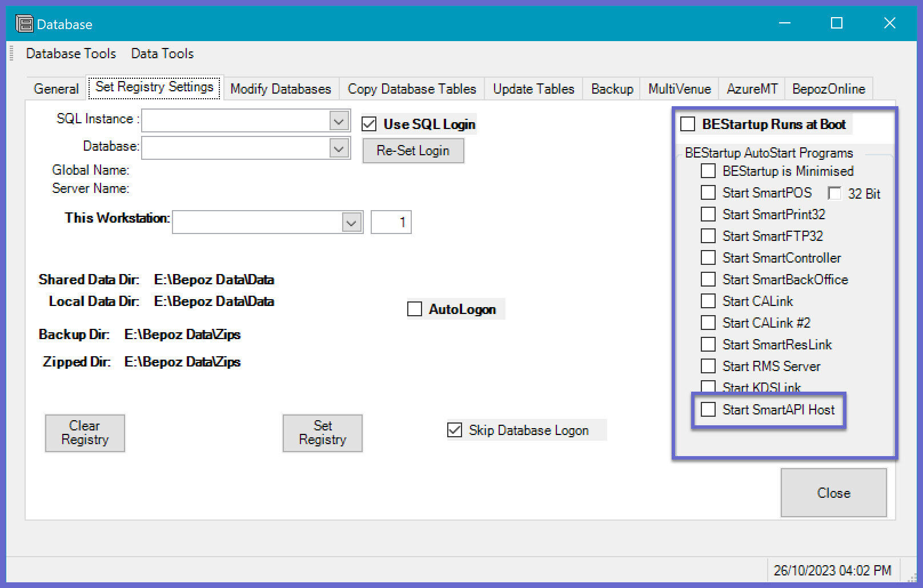Maximize the Database window
This screenshot has width=923, height=588.
pyautogui.click(x=837, y=23)
